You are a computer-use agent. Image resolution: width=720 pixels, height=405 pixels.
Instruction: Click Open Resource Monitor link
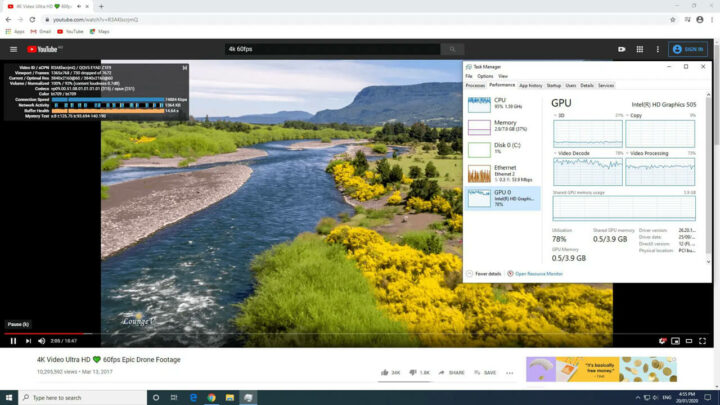tap(539, 273)
